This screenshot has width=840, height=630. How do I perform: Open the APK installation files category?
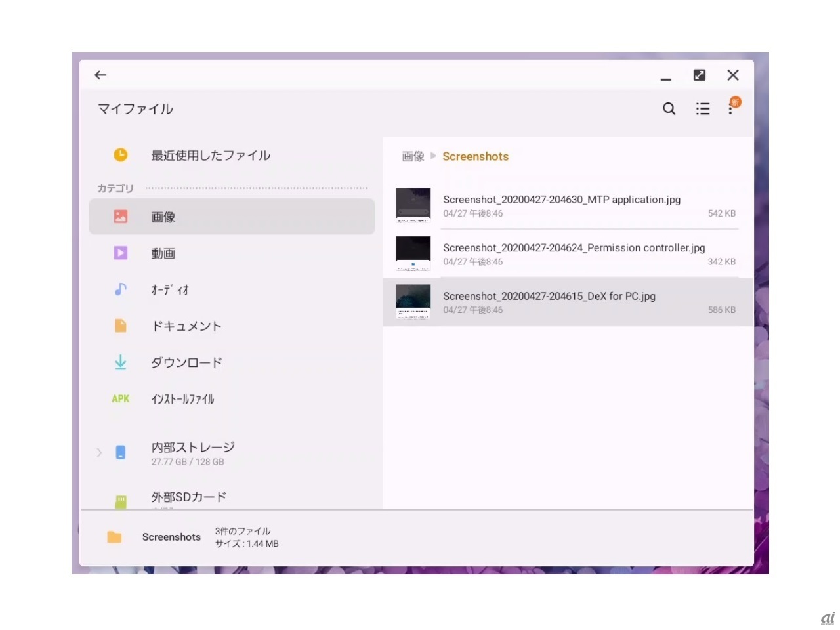(x=182, y=399)
